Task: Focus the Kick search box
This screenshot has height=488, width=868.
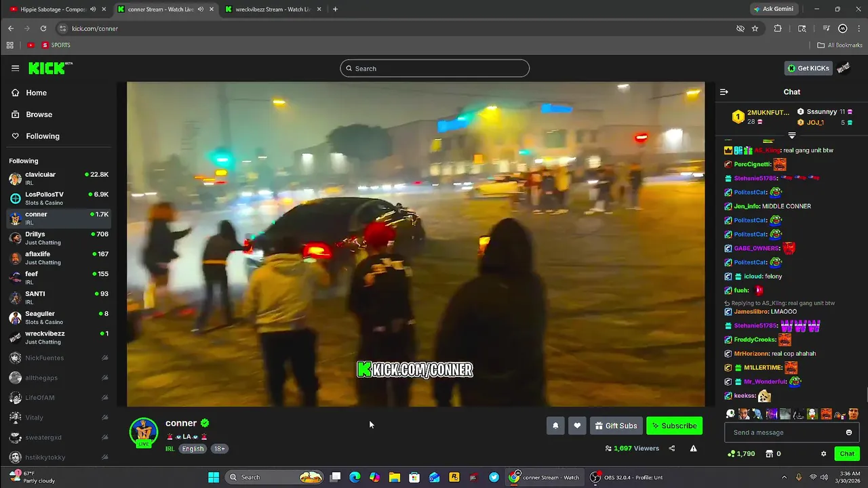Action: coord(435,68)
